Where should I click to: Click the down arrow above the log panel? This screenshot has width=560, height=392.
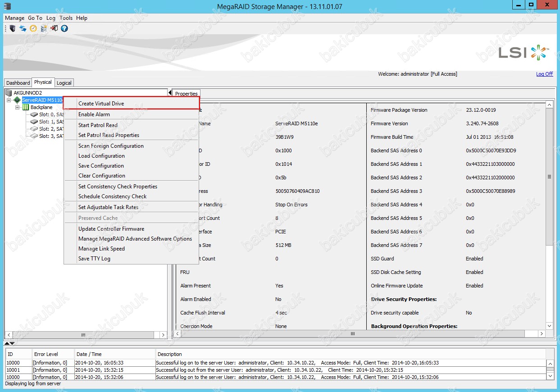pyautogui.click(x=12, y=343)
